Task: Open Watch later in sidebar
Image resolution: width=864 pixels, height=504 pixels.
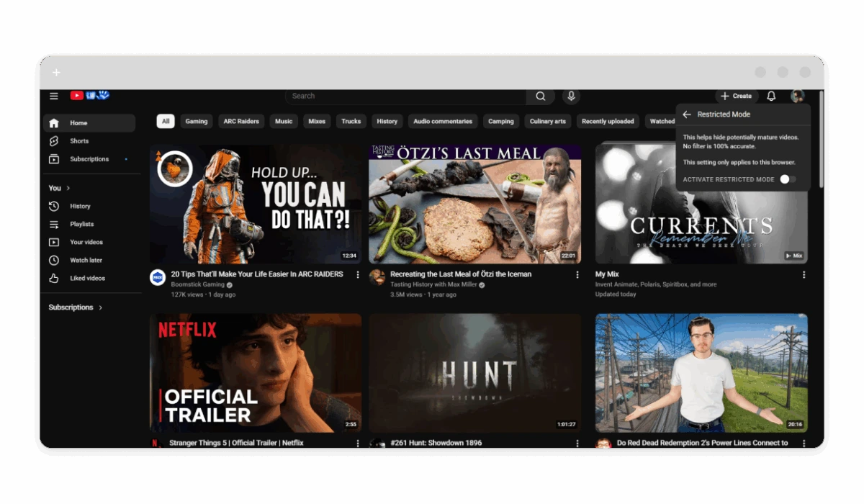Action: [x=86, y=260]
